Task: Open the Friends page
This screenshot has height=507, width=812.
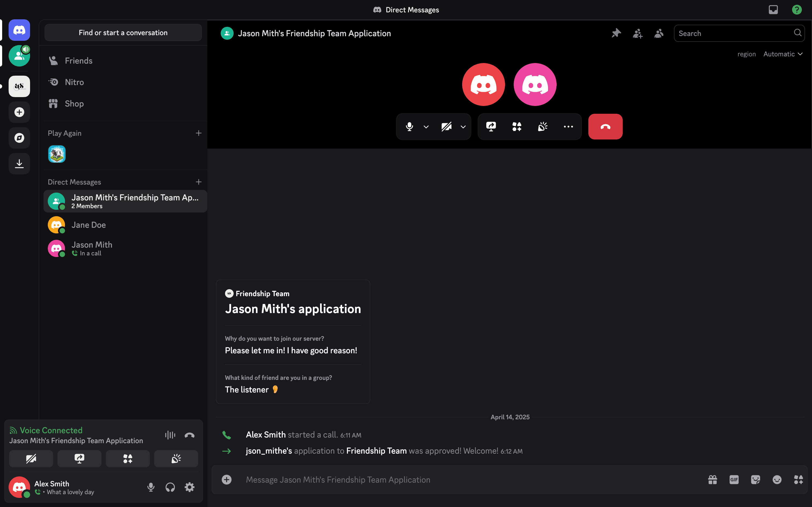Action: click(78, 61)
